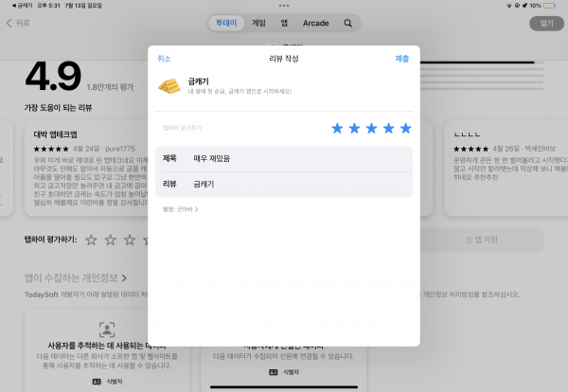Open the 대박 앱테크앱 review card
The height and width of the screenshot is (392, 568).
(86, 169)
